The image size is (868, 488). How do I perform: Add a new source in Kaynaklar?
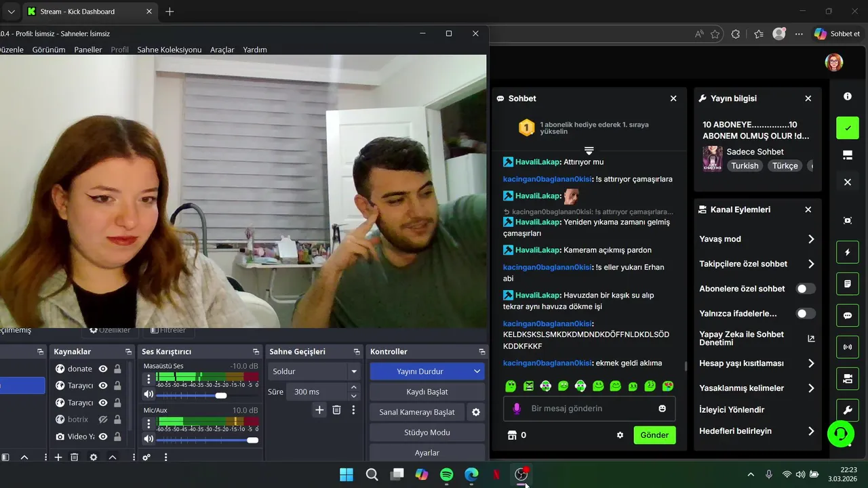tap(58, 457)
